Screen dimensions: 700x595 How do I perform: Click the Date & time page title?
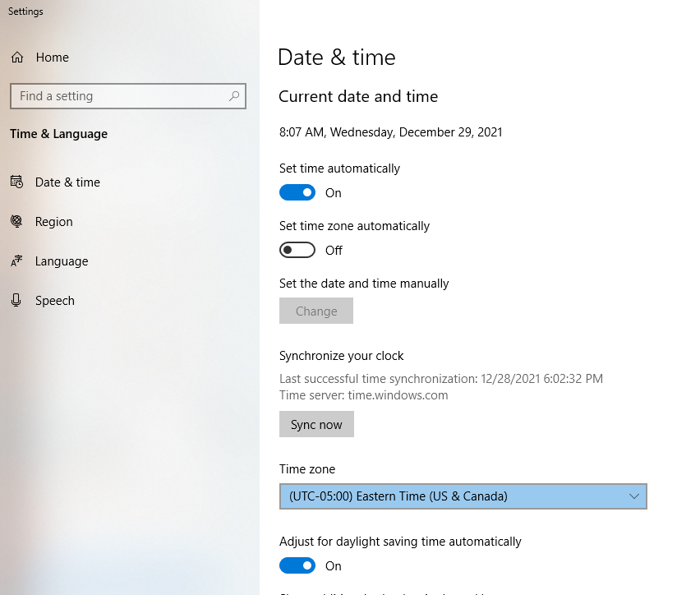[x=337, y=58]
